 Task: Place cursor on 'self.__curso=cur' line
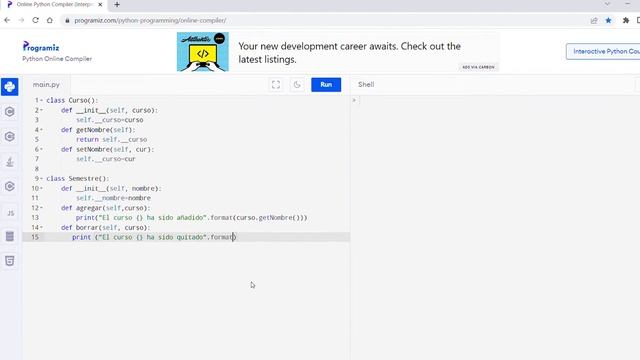coord(106,159)
